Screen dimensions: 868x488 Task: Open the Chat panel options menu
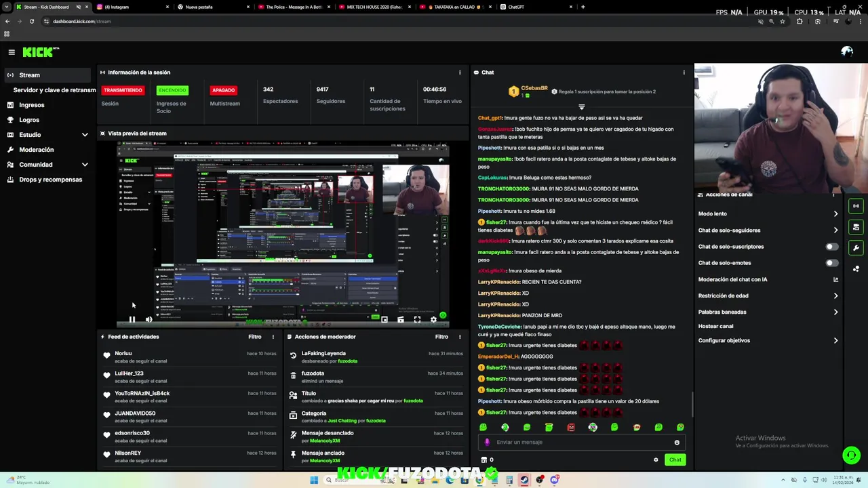(684, 73)
